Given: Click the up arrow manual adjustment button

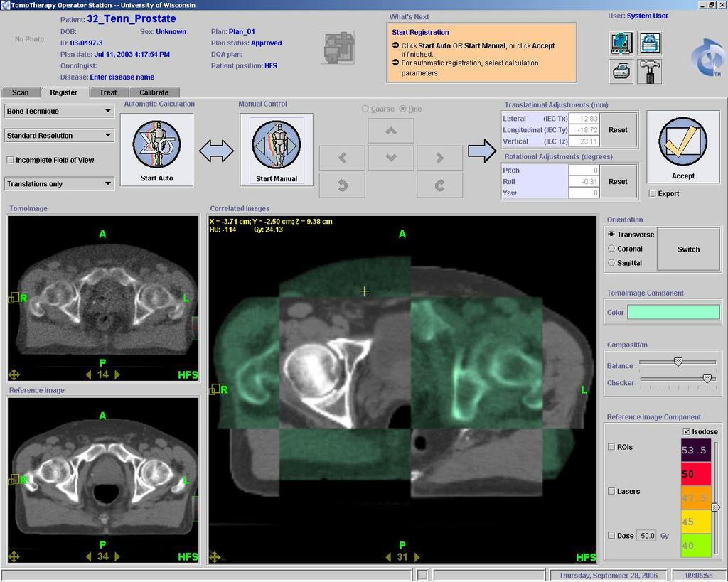Looking at the screenshot, I should (390, 131).
